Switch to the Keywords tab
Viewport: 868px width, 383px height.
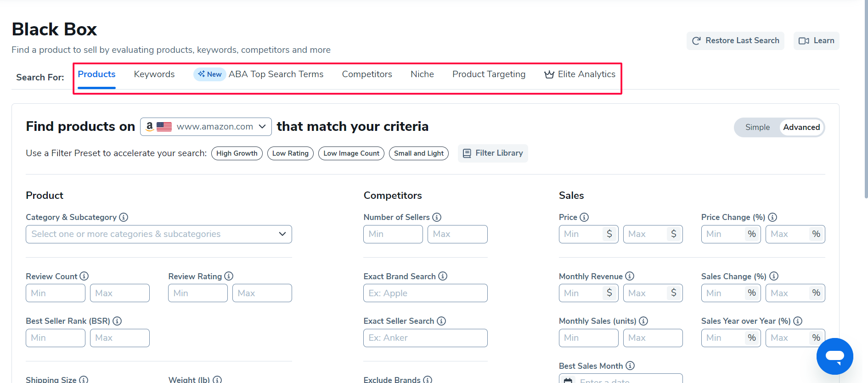154,74
